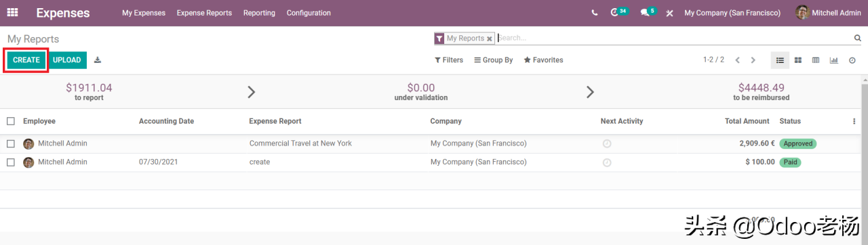
Task: Open the Configuration menu
Action: click(309, 13)
